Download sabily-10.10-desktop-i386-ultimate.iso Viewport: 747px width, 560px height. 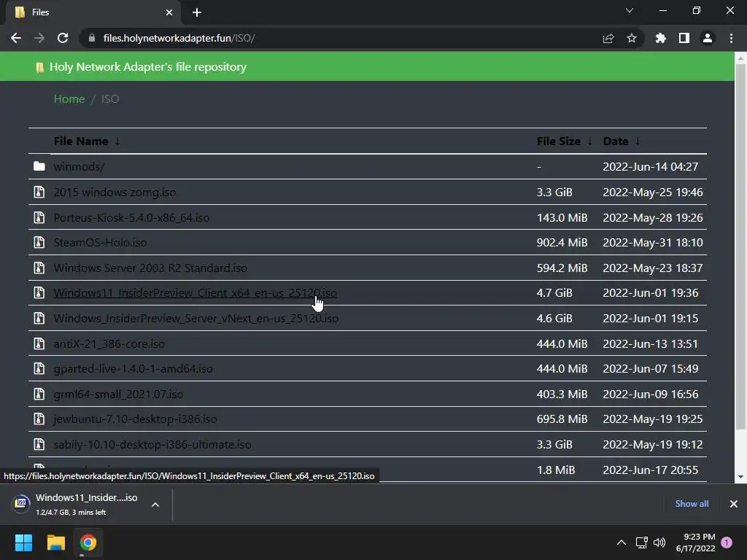tap(152, 445)
